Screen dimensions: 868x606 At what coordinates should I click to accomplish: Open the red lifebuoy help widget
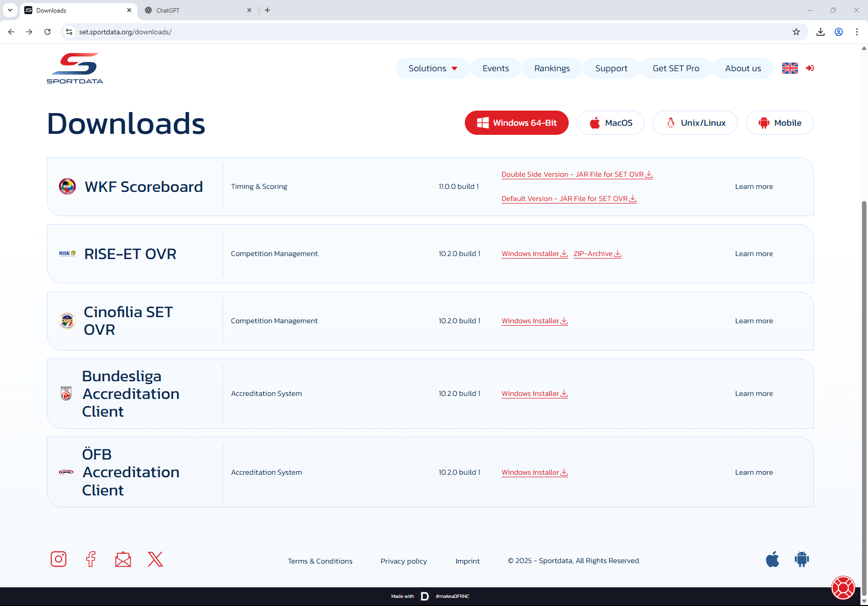tap(843, 587)
